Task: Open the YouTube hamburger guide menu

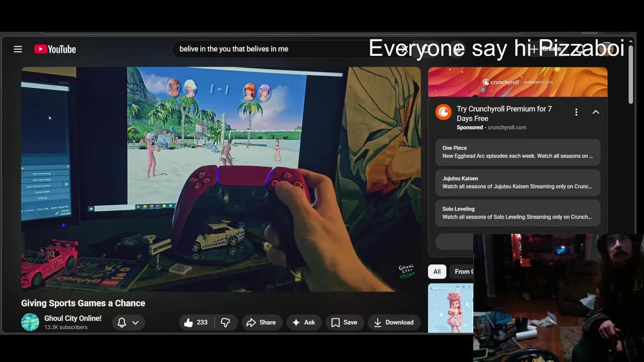Action: (18, 49)
